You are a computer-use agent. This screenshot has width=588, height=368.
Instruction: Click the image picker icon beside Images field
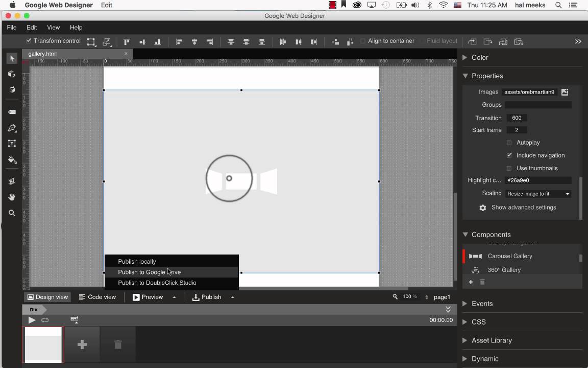(565, 92)
